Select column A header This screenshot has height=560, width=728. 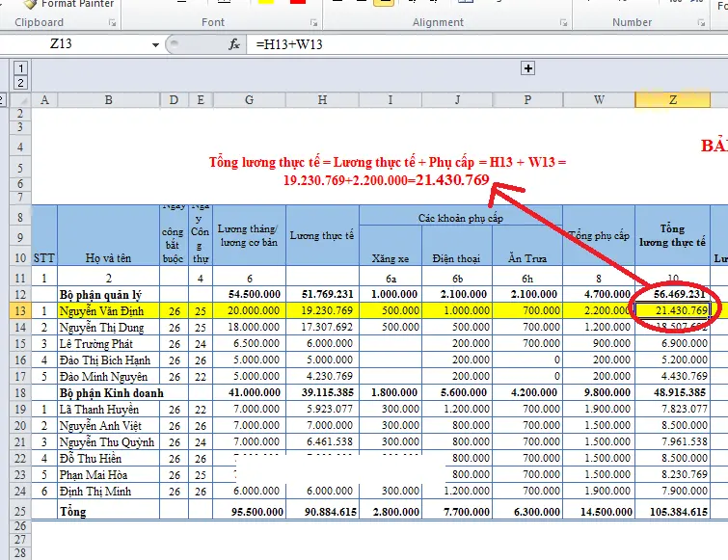(x=44, y=99)
